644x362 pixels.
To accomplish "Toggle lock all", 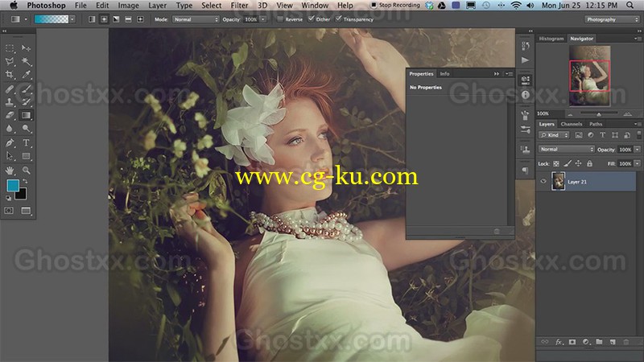I will click(x=589, y=164).
